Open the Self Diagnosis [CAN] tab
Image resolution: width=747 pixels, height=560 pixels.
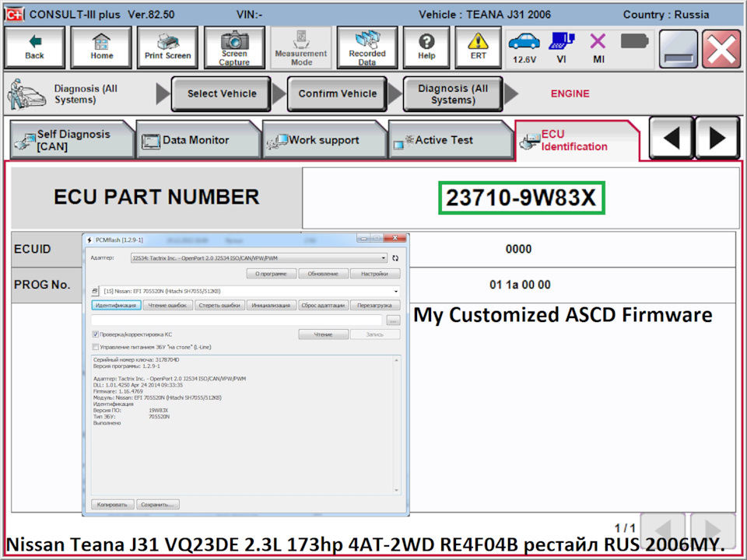point(72,140)
